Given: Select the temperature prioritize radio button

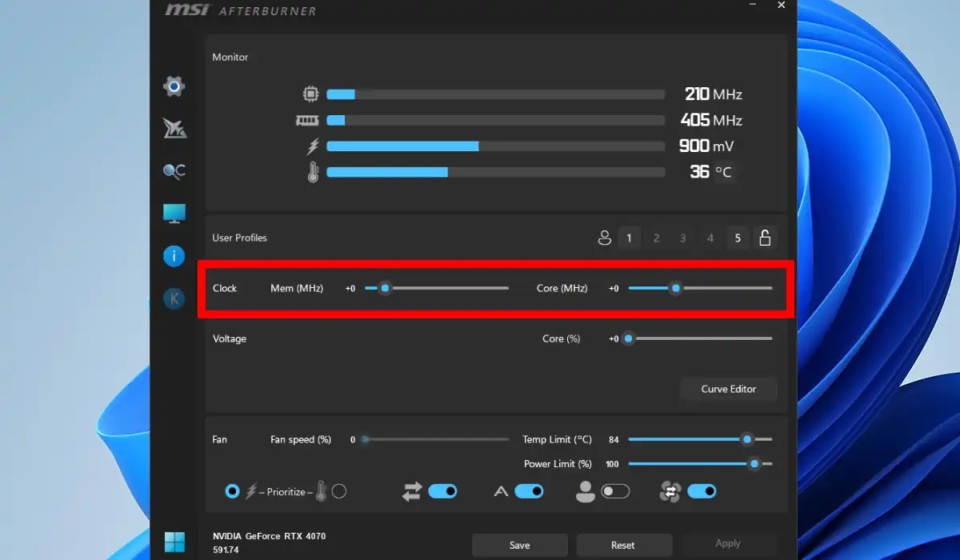Looking at the screenshot, I should [339, 491].
